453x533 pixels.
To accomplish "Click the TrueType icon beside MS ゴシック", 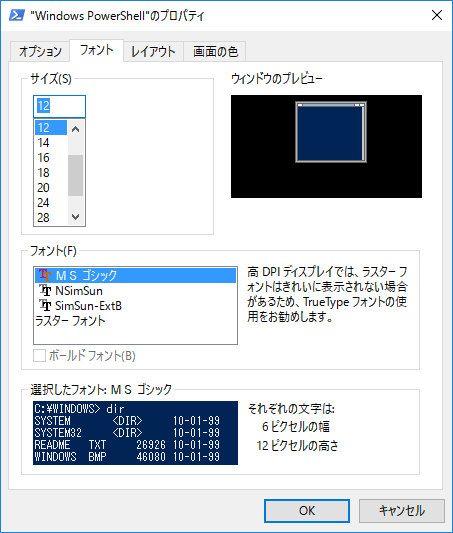I will click(x=45, y=275).
